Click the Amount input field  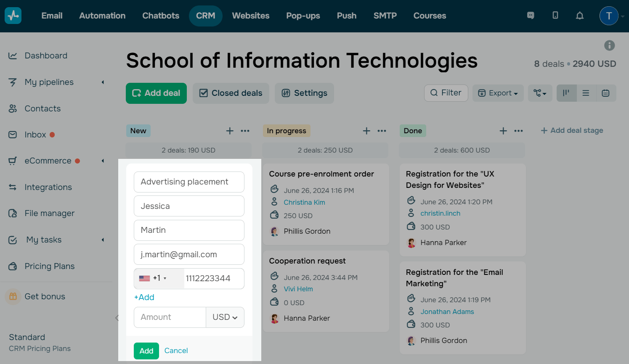tap(170, 317)
